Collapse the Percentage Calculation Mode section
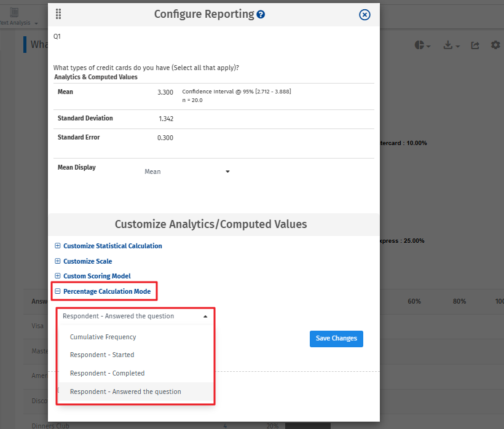The width and height of the screenshot is (504, 429). 57,290
